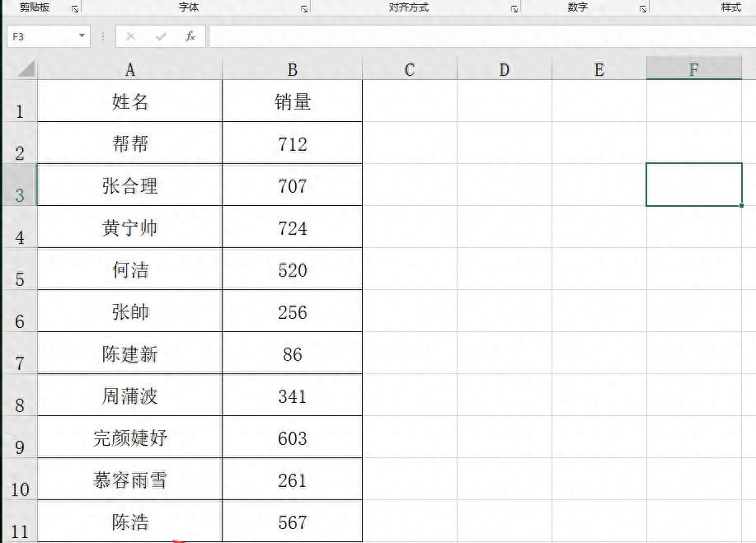Select the 销量 header cell B1
This screenshot has height=543, width=756.
click(x=292, y=100)
